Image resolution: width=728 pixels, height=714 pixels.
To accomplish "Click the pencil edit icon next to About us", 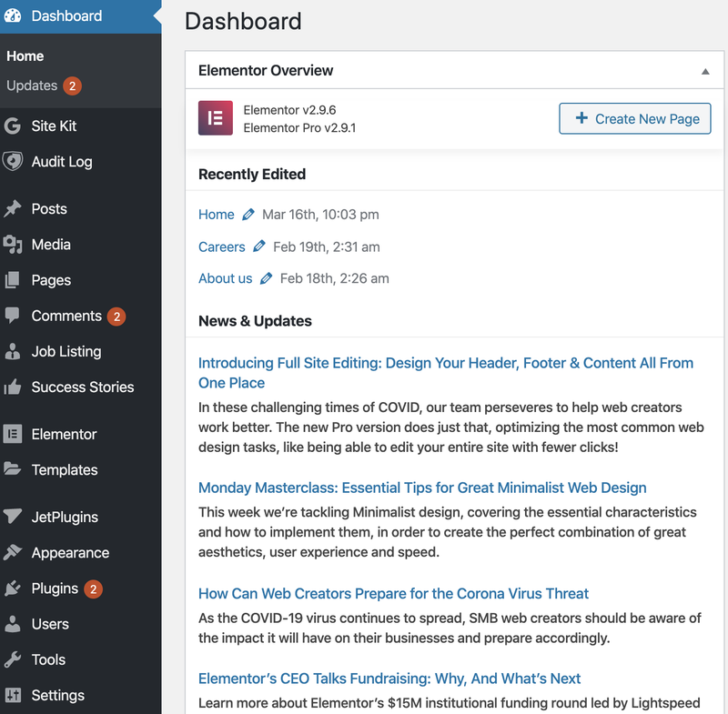I will coord(266,278).
